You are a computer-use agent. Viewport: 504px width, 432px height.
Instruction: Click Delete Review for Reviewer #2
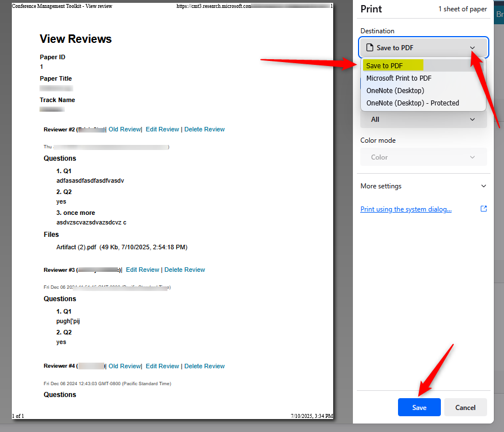click(x=205, y=130)
